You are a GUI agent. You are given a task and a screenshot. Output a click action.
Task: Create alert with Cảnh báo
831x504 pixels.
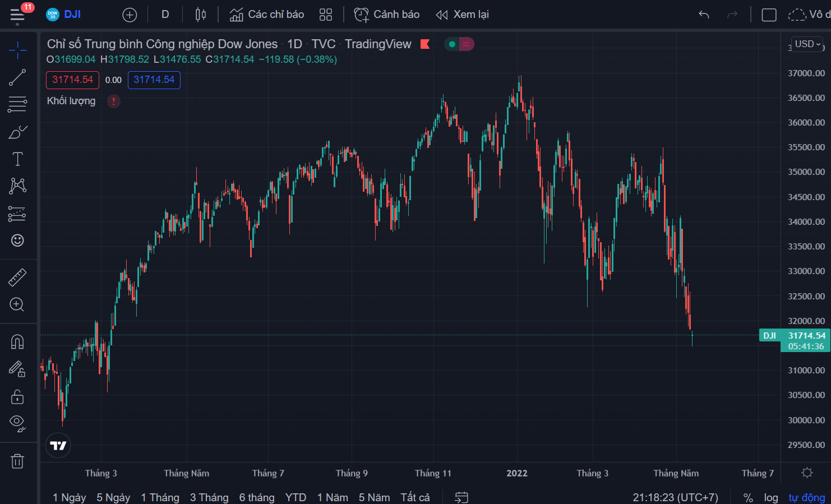(x=387, y=15)
